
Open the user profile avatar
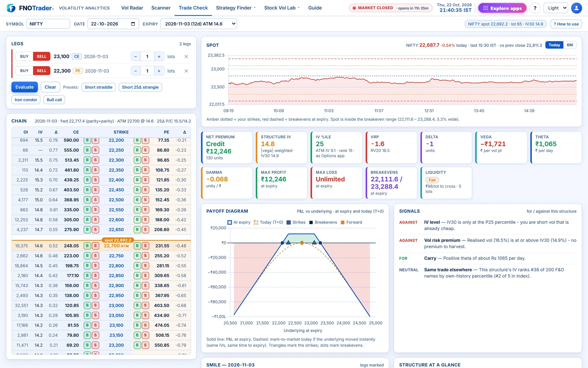[x=576, y=8]
